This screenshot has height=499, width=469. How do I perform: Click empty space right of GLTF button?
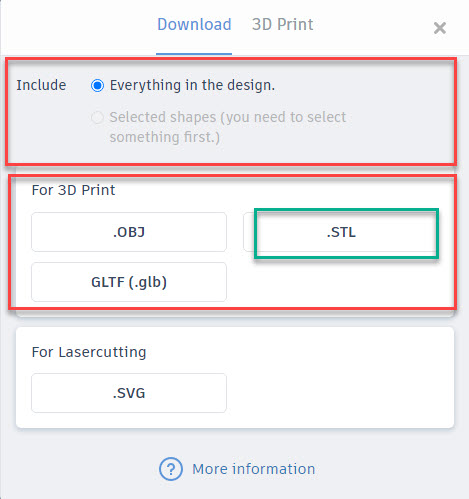340,282
